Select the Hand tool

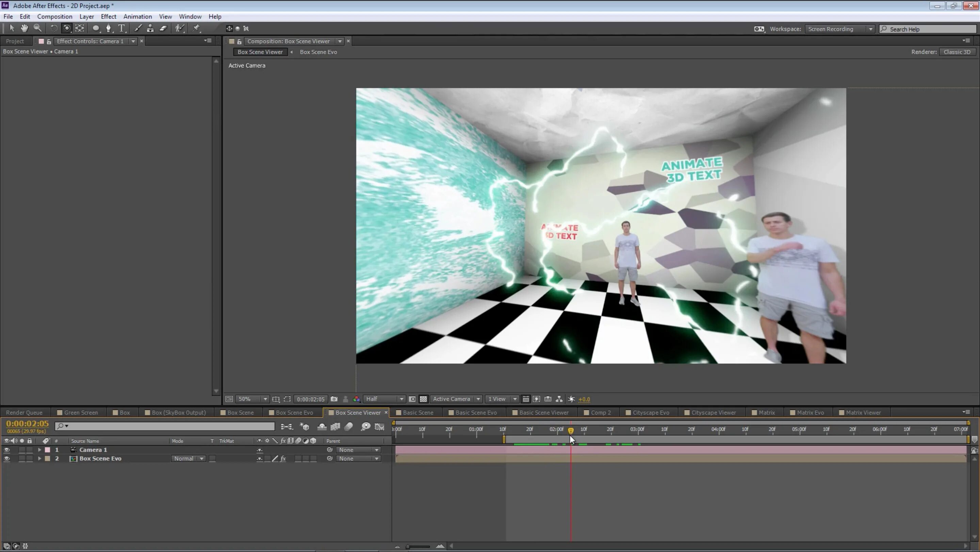tap(24, 28)
